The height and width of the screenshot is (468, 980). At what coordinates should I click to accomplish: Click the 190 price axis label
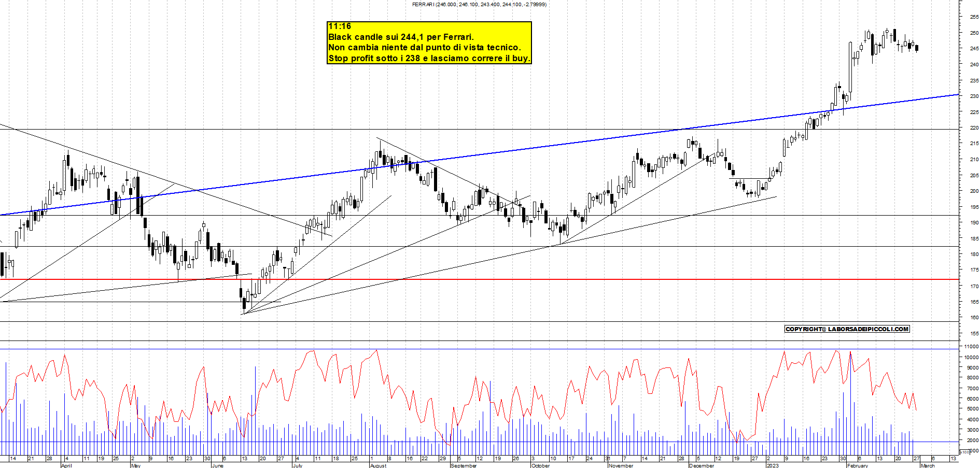point(974,222)
